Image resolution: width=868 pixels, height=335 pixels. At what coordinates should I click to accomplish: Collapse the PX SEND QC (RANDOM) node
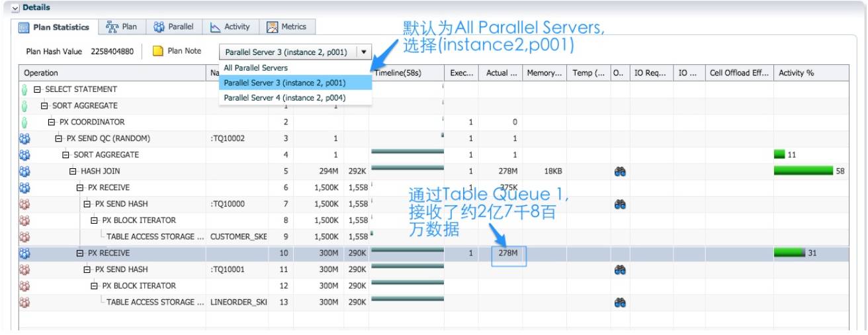(60, 138)
